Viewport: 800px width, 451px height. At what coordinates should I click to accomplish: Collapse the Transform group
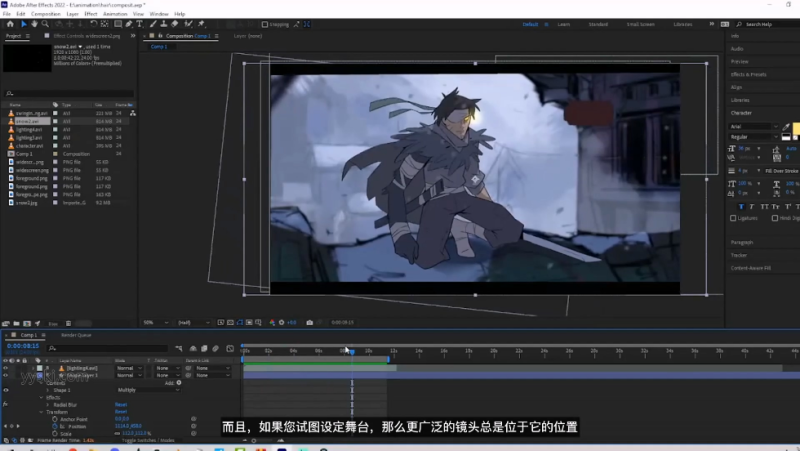tap(41, 412)
